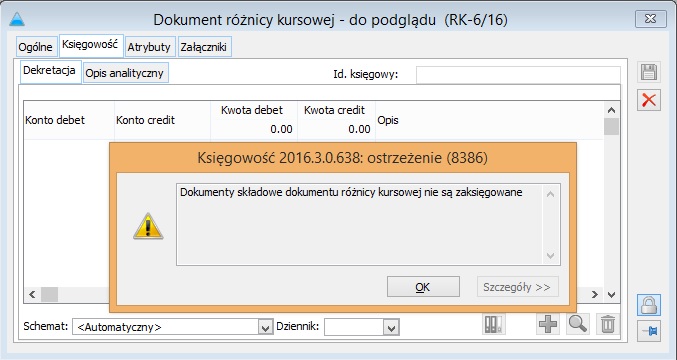Click the Id. księgowy input field

(x=518, y=75)
